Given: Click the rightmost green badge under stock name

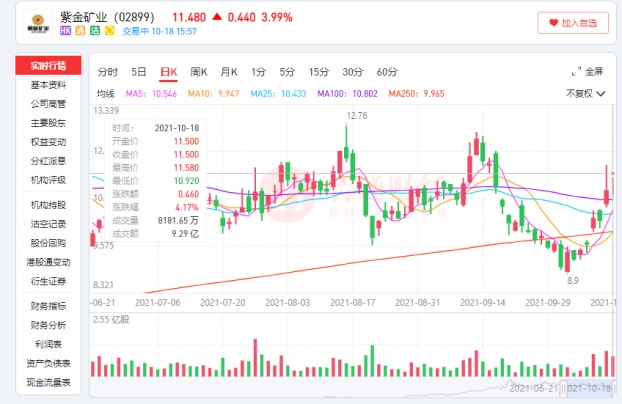Looking at the screenshot, I should [x=109, y=32].
